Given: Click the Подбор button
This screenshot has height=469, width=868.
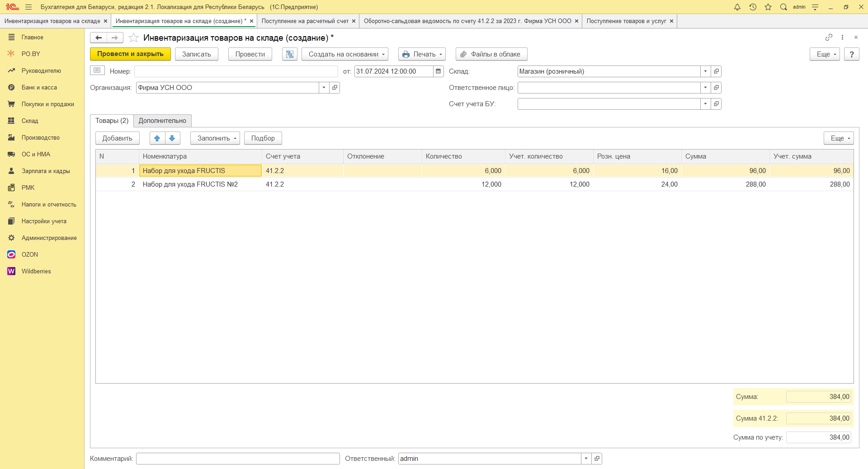Looking at the screenshot, I should pos(263,138).
